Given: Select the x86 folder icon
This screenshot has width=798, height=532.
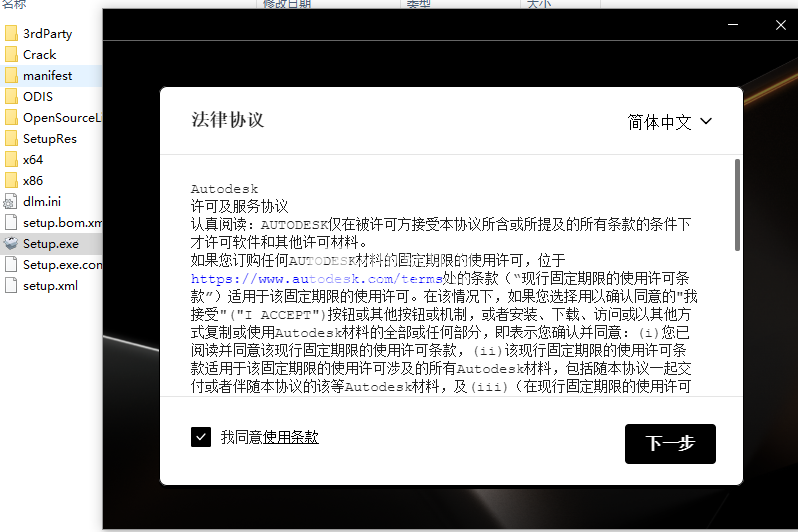Looking at the screenshot, I should click(x=11, y=181).
